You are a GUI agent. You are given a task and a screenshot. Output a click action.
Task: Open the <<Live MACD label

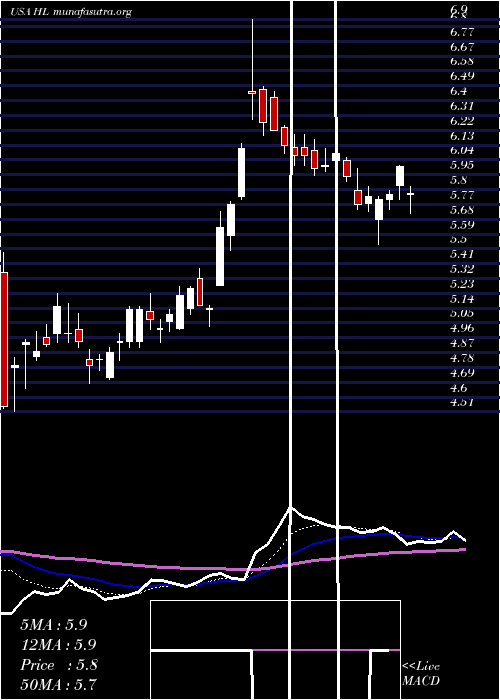tap(421, 674)
